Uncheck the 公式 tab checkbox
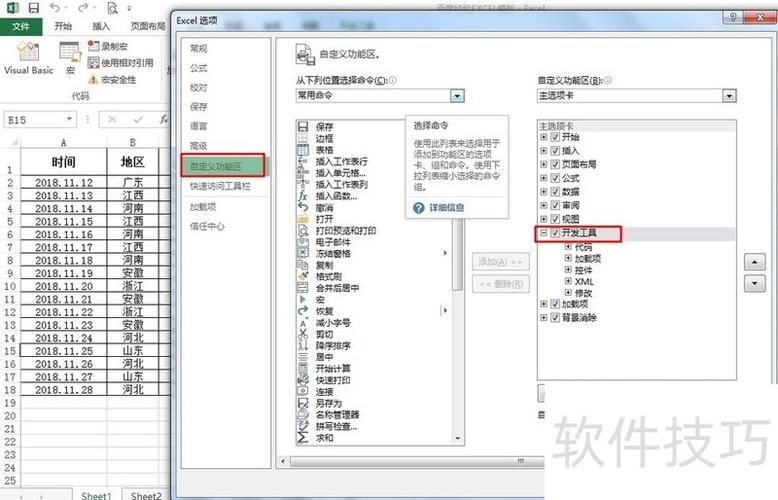778x500 pixels. (x=555, y=178)
